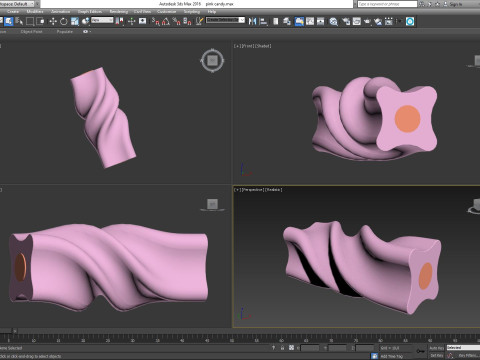Click the ViewCube in top-left viewport
Viewport: 480px width, 360px height.
[212, 61]
